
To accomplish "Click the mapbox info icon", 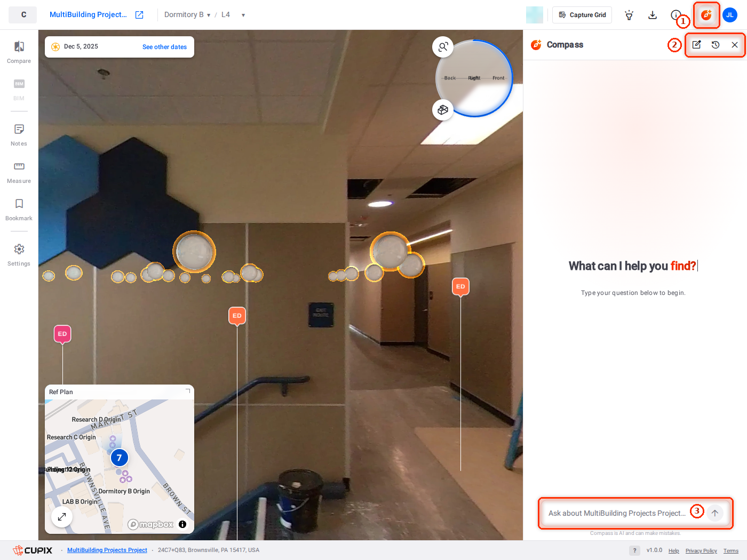I will [x=182, y=524].
